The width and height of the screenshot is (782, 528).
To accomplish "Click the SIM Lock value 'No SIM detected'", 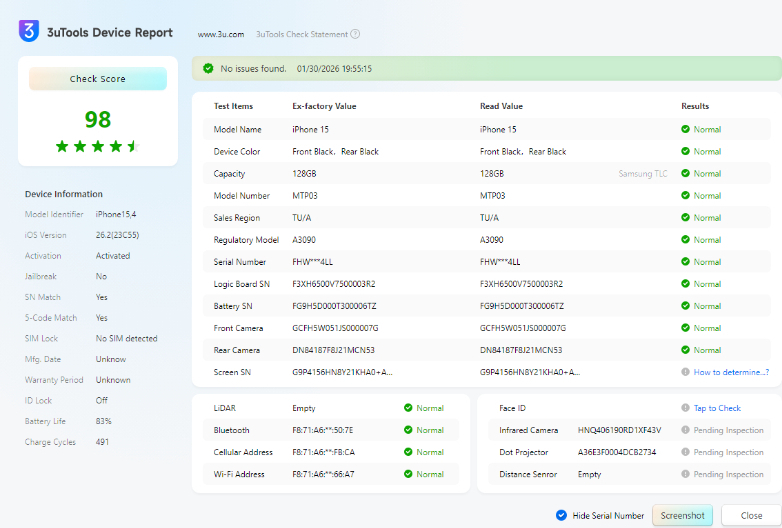I will tap(127, 338).
